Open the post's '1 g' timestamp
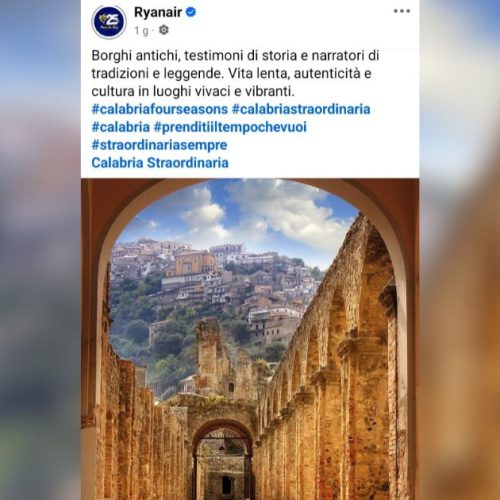The image size is (500, 500). point(141,31)
